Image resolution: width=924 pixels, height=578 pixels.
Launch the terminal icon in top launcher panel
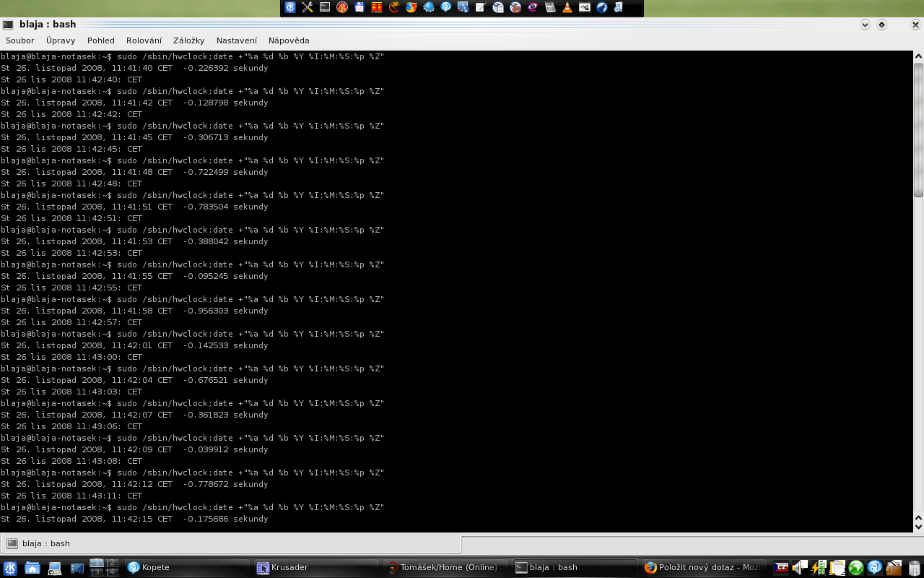tap(325, 7)
